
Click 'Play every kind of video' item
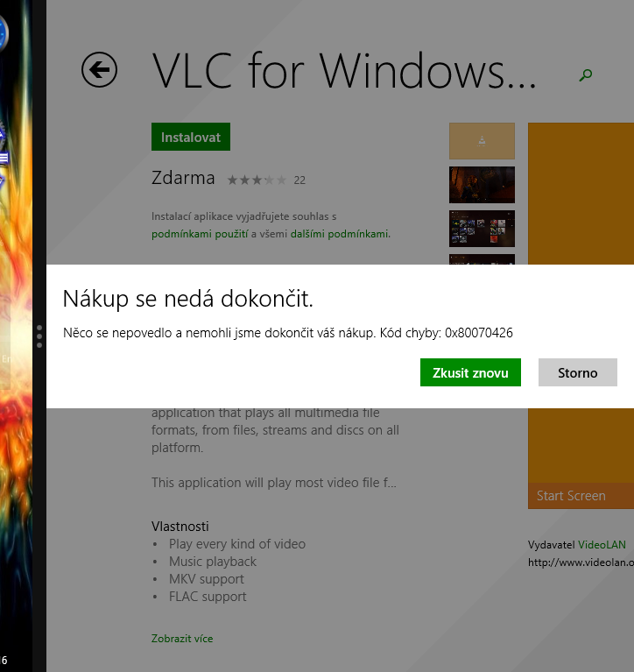[x=237, y=544]
